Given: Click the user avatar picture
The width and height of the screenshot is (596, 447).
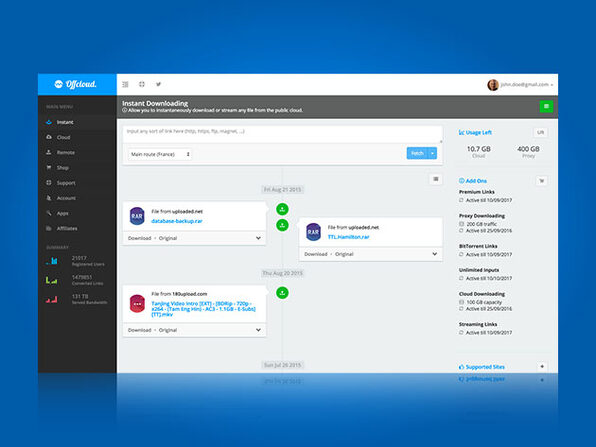Looking at the screenshot, I should click(x=493, y=85).
